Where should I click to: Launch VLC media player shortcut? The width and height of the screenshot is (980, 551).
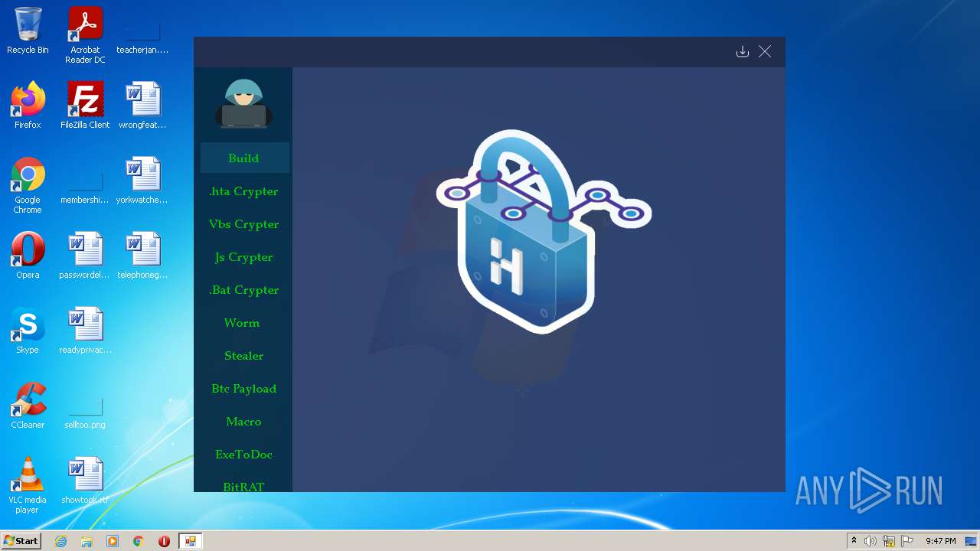(28, 485)
